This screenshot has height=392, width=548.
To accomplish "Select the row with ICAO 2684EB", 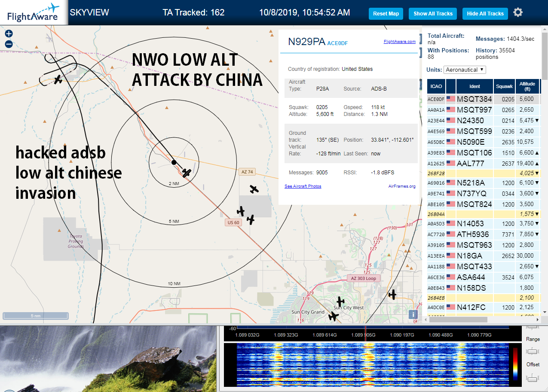I will (483, 298).
